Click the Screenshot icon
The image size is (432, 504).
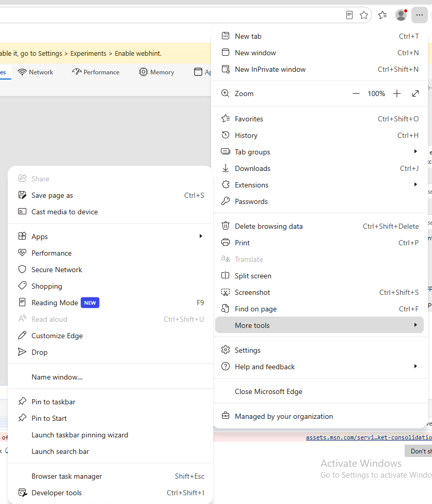226,292
